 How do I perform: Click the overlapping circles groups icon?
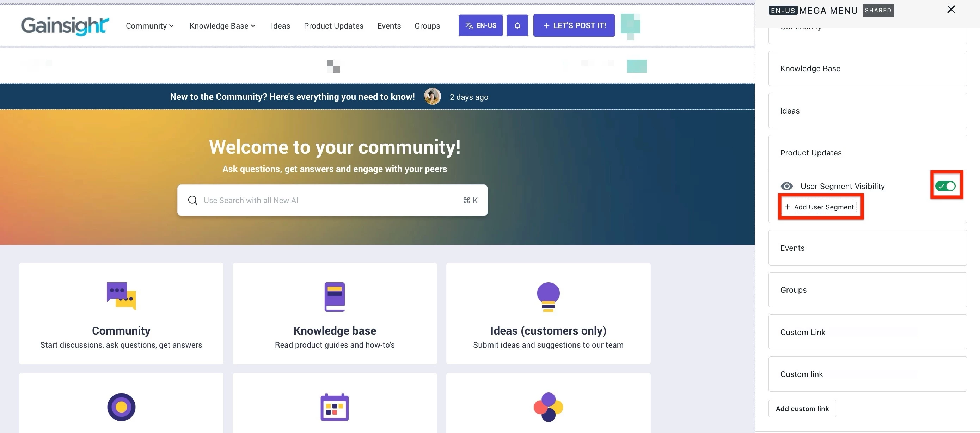tap(548, 407)
